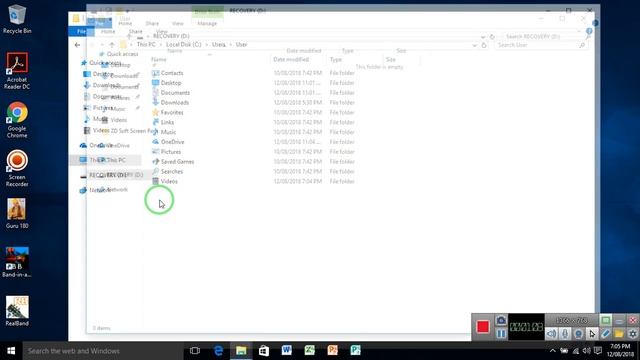This screenshot has height=360, width=640.
Task: Open the address bar history dropdown
Action: coord(474,45)
